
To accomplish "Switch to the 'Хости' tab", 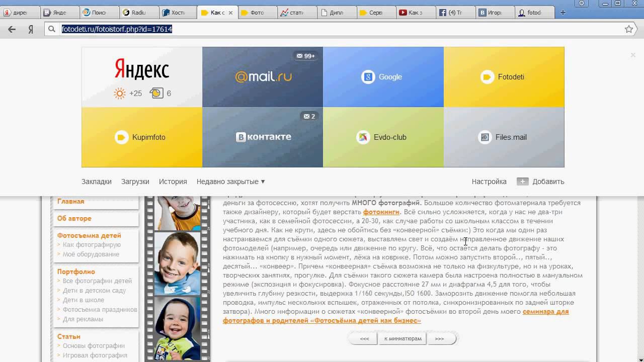I will [x=179, y=13].
